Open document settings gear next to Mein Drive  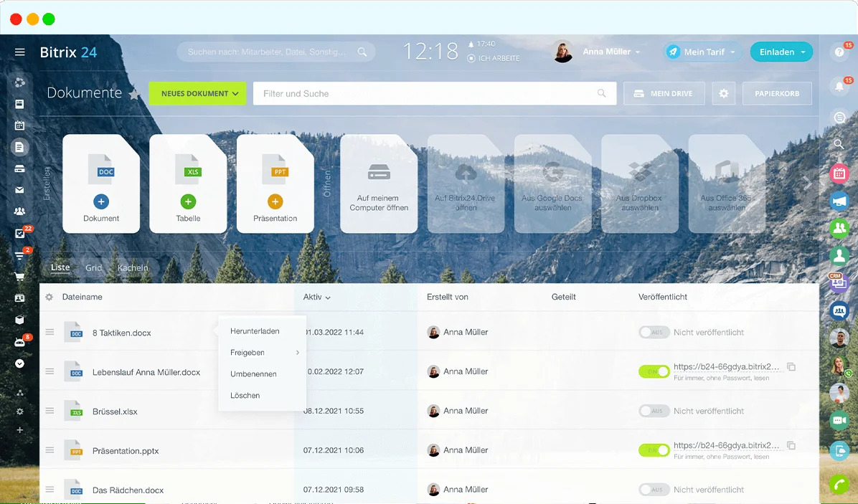click(x=723, y=93)
